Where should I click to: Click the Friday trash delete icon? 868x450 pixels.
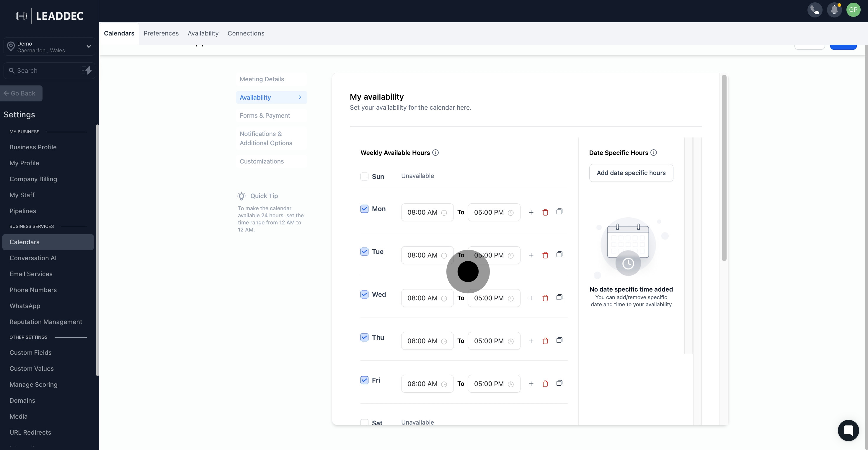(x=545, y=383)
